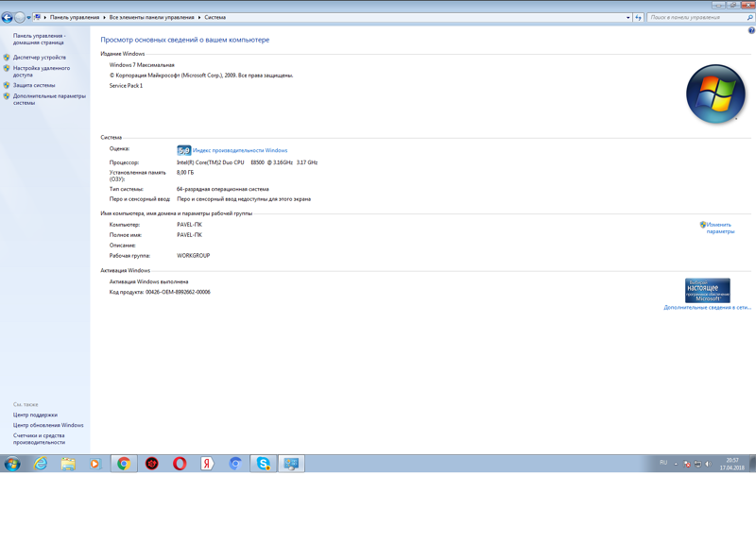This screenshot has width=756, height=543.
Task: Open Help with the blue question mark
Action: pos(751,30)
